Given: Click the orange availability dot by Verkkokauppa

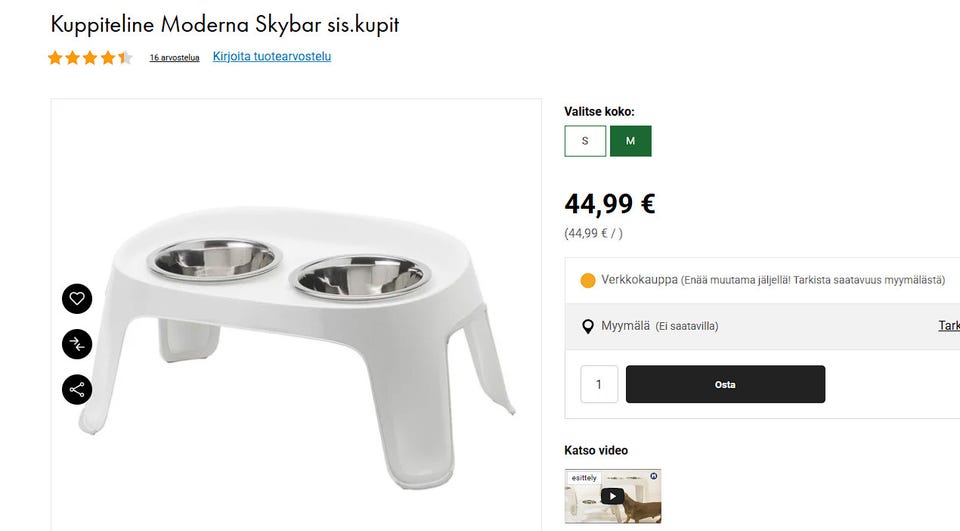Looking at the screenshot, I should pyautogui.click(x=588, y=281).
